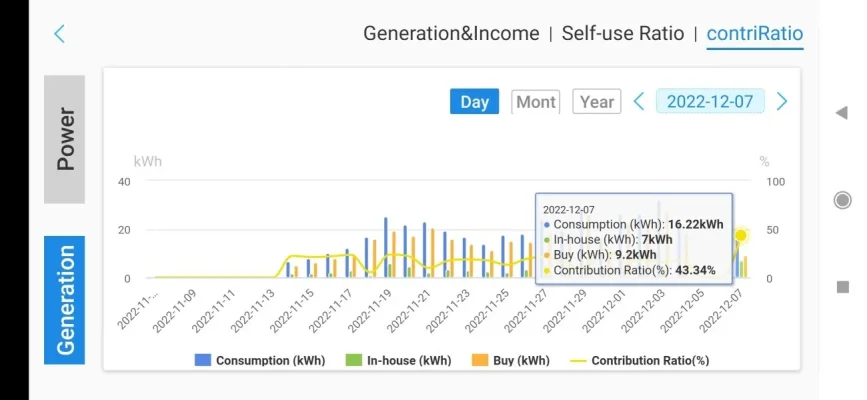Tap Android back triangle button
Viewport: 867px width, 400px height.
tap(842, 113)
